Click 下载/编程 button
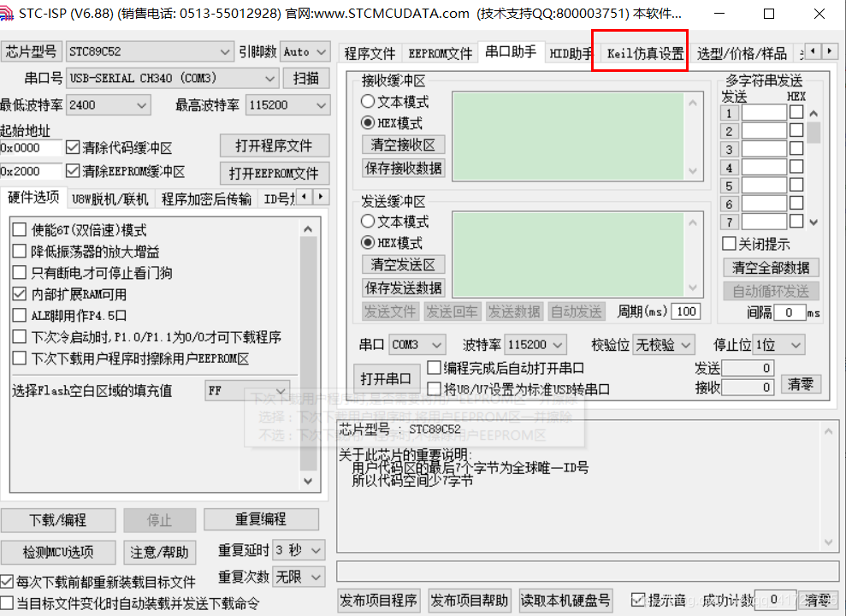The height and width of the screenshot is (616, 846). [x=57, y=520]
